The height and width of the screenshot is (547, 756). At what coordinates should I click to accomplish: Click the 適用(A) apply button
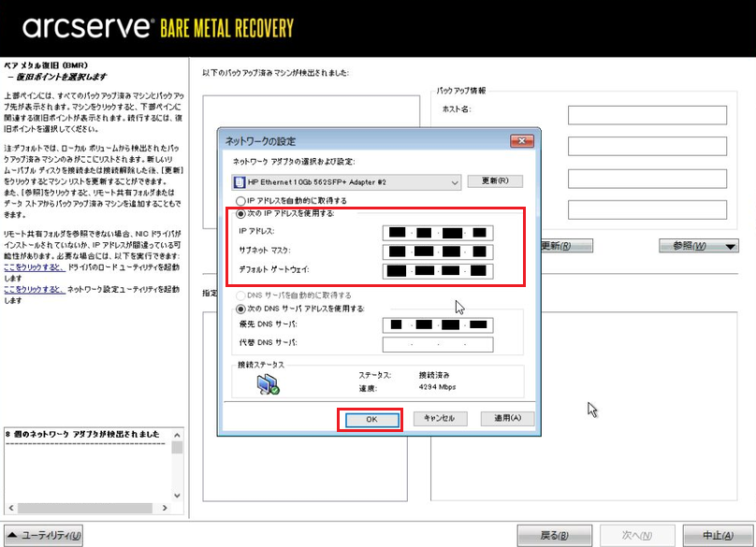click(x=507, y=418)
